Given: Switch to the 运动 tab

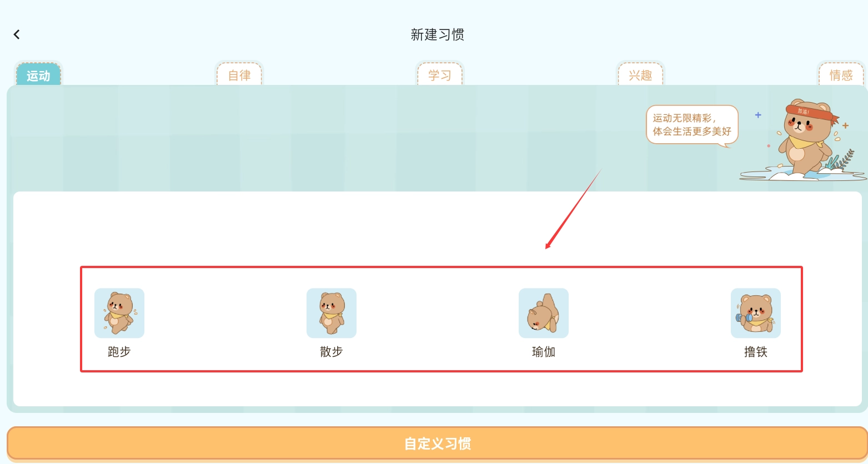Looking at the screenshot, I should 38,74.
